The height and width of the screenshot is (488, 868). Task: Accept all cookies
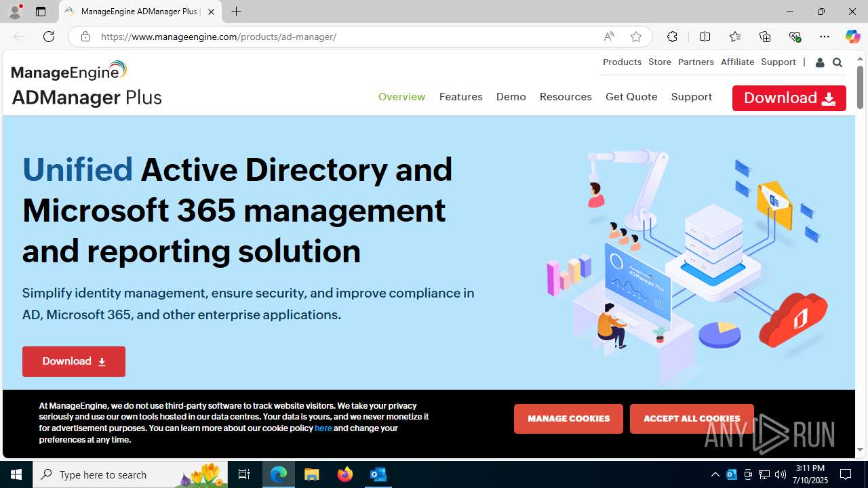[692, 419]
